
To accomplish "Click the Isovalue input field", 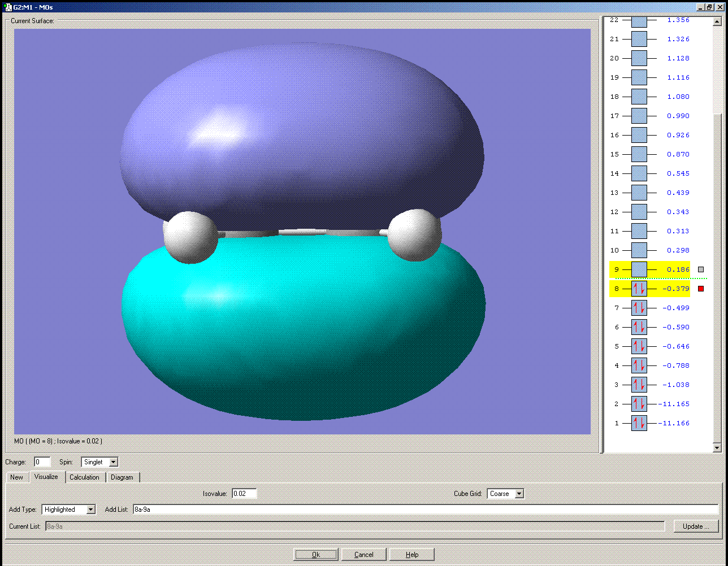I will click(x=244, y=494).
